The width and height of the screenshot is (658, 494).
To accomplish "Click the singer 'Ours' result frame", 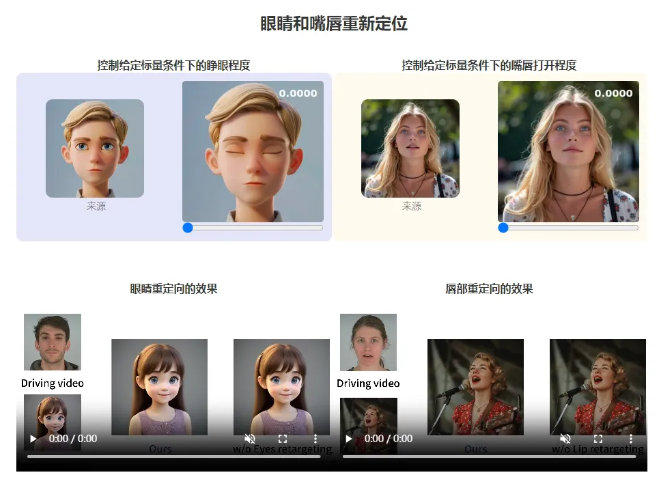I will [475, 387].
